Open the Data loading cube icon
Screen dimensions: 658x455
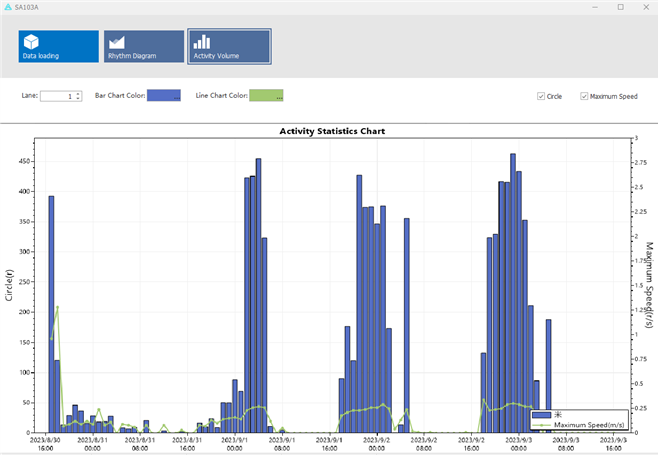[x=31, y=41]
